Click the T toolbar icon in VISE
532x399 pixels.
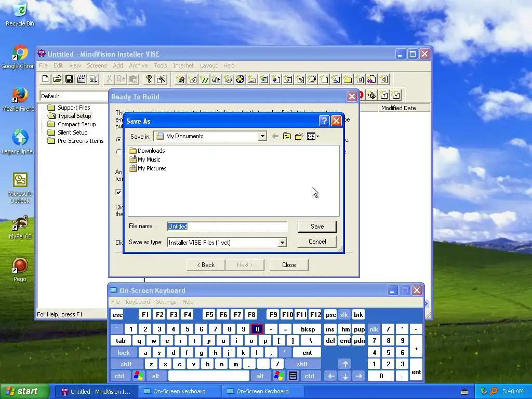click(384, 95)
